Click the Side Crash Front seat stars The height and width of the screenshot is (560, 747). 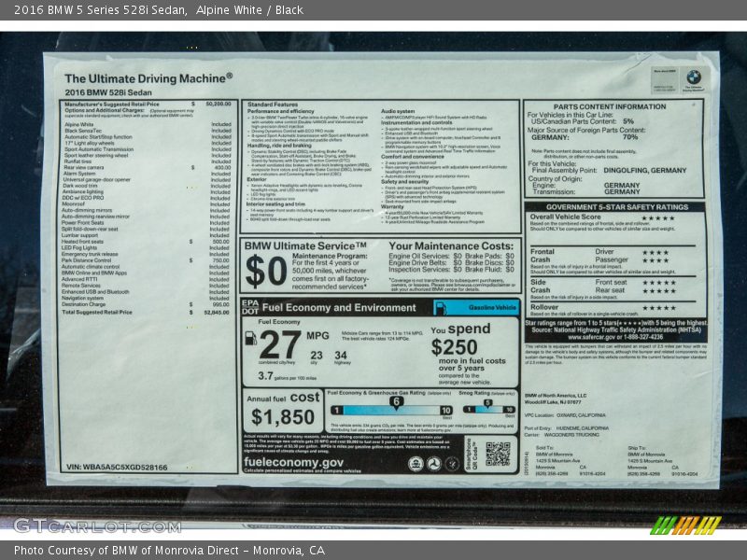659,283
